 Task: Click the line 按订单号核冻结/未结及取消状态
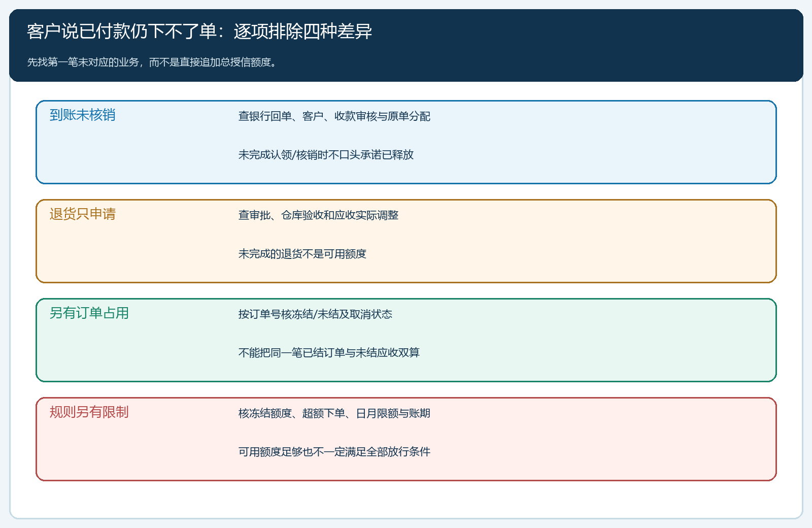tap(315, 314)
